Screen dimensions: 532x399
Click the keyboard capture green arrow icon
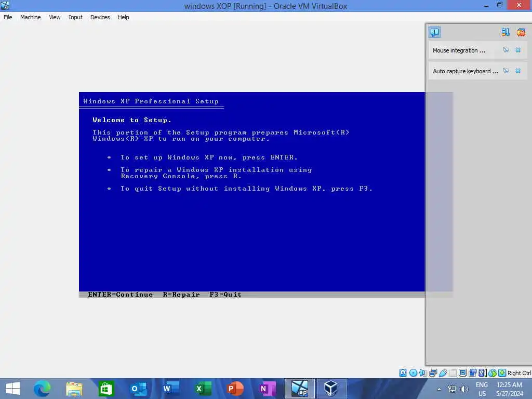pos(502,373)
